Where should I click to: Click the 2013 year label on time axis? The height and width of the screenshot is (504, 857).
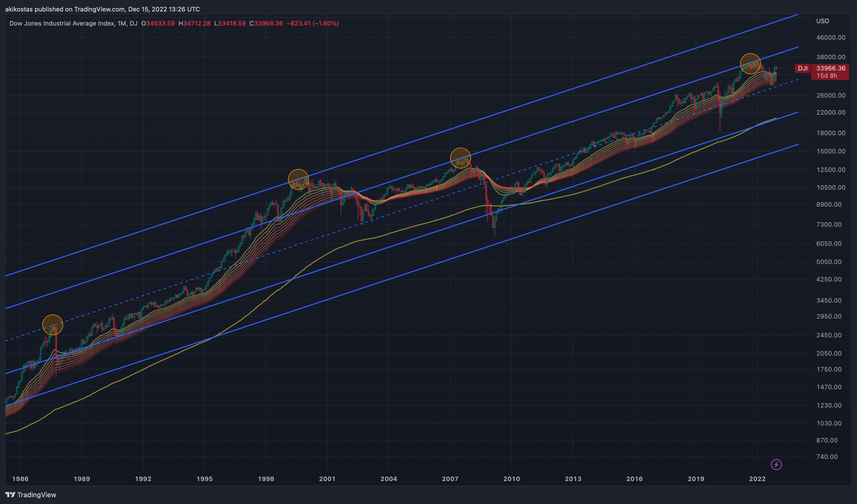(573, 479)
